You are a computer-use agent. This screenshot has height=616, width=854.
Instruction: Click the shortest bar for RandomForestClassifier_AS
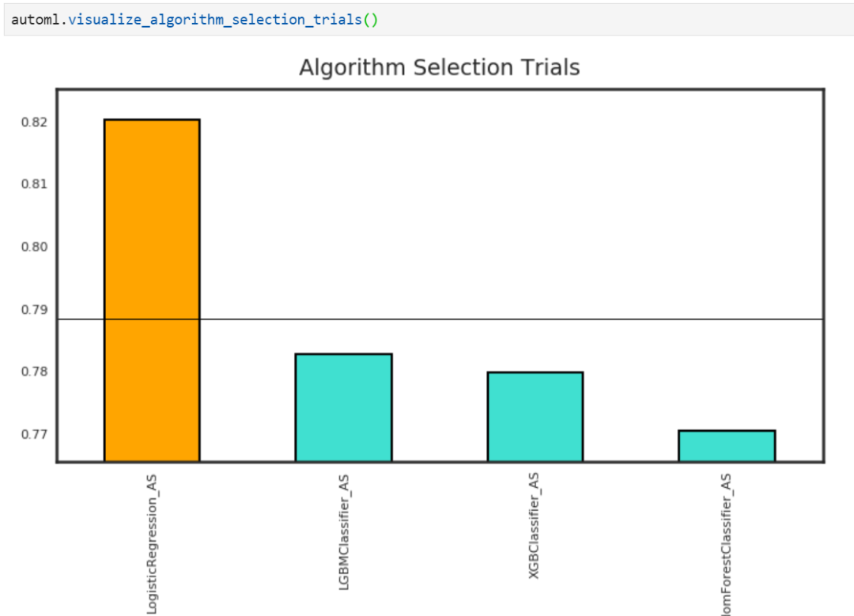(x=727, y=445)
